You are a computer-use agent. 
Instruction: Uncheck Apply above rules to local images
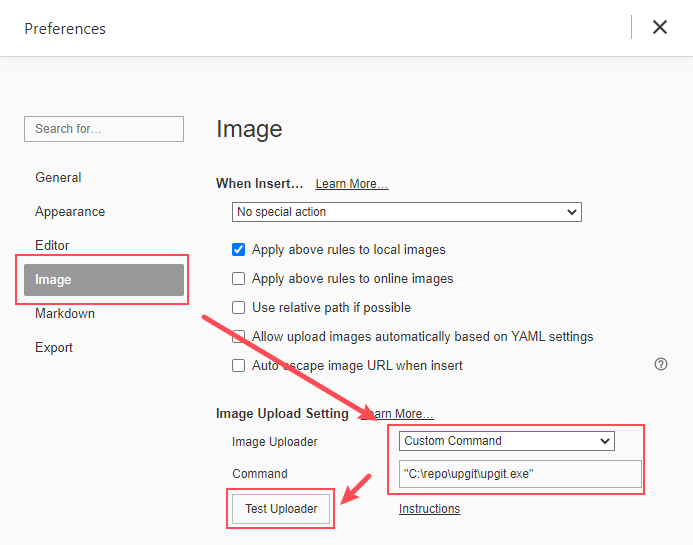click(239, 250)
